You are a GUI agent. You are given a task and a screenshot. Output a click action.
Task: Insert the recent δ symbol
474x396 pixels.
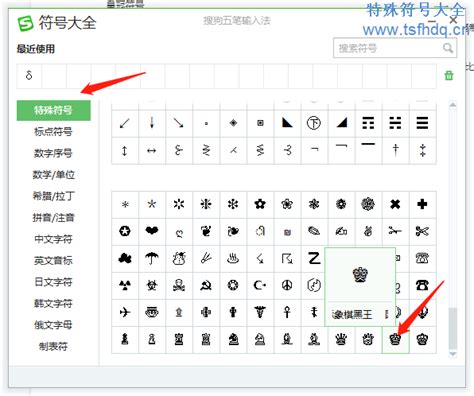pyautogui.click(x=29, y=76)
